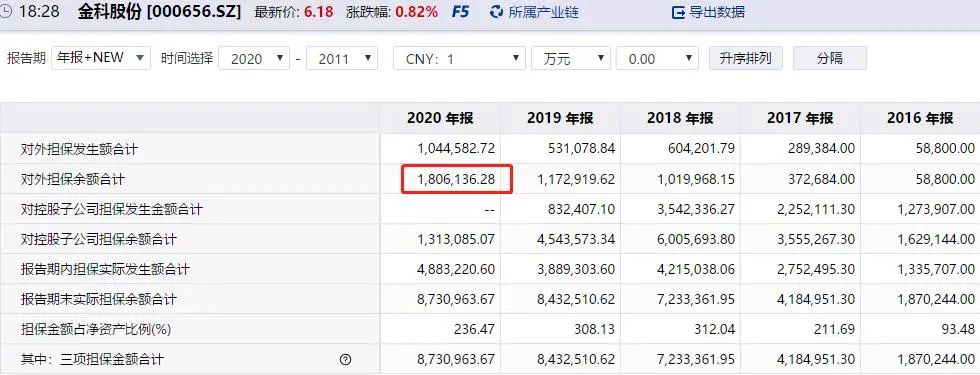Click the cell 531,078.84

pyautogui.click(x=580, y=149)
